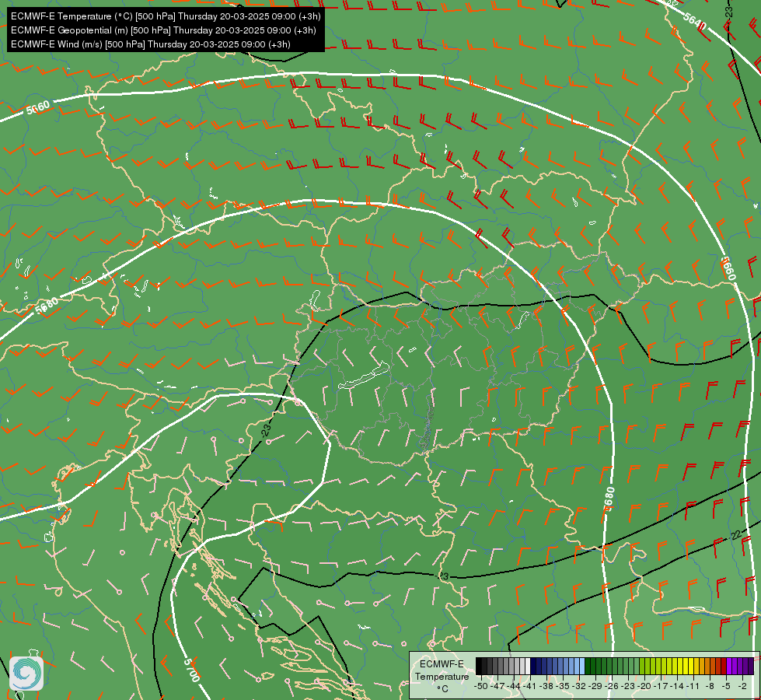This screenshot has width=761, height=700.
Task: Select the Temperature (°C) 500 hPa title line
Action: 166,16
